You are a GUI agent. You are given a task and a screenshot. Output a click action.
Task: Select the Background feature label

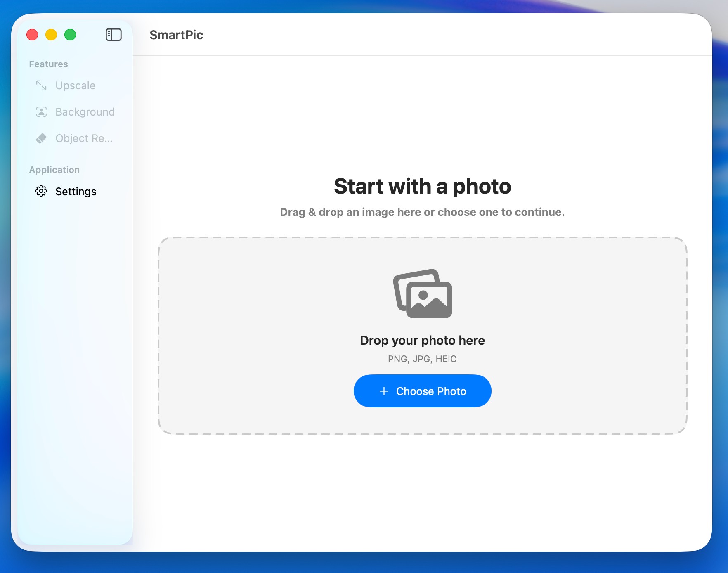(85, 112)
